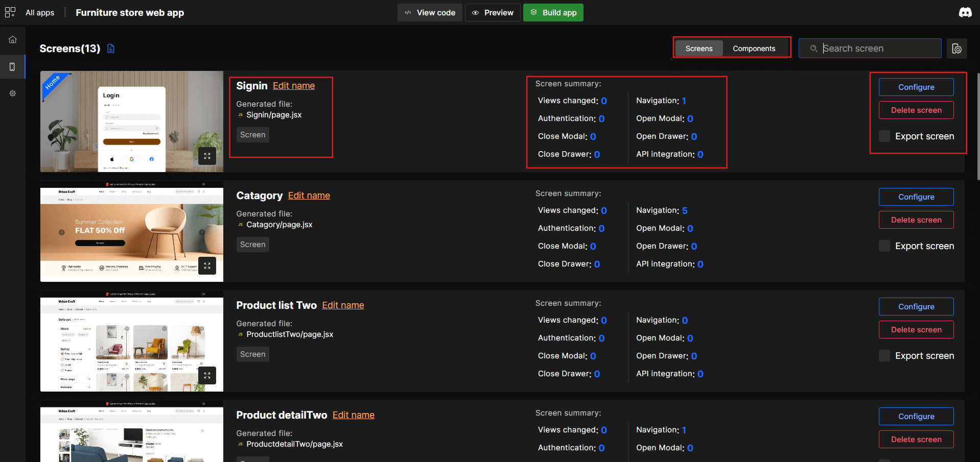Click Edit name for Signin
Image resolution: width=980 pixels, height=462 pixels.
point(294,86)
